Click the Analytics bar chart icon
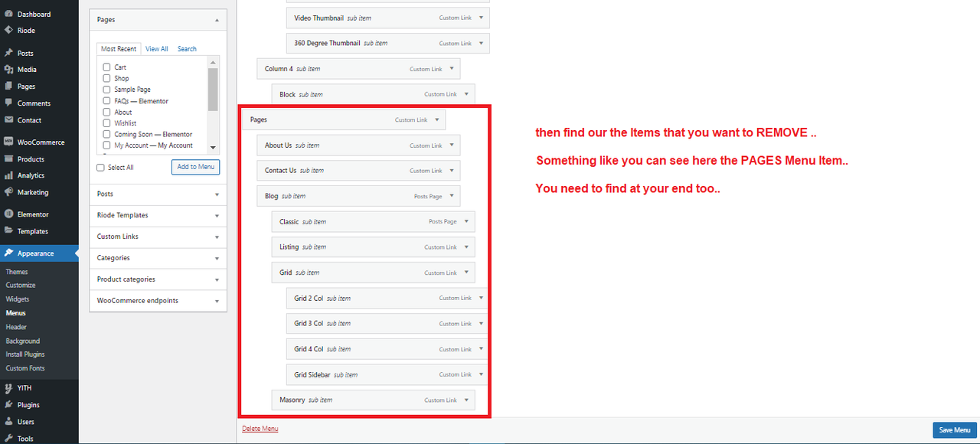Image resolution: width=980 pixels, height=444 pixels. [8, 175]
